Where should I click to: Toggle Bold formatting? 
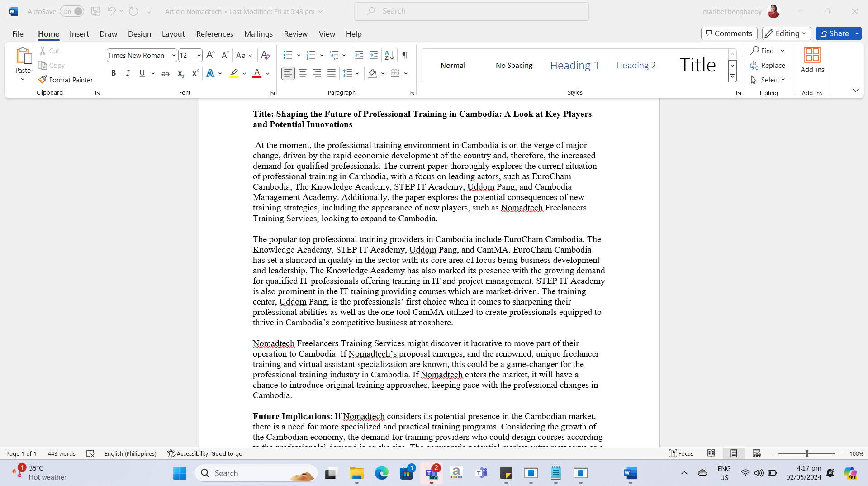(x=114, y=73)
